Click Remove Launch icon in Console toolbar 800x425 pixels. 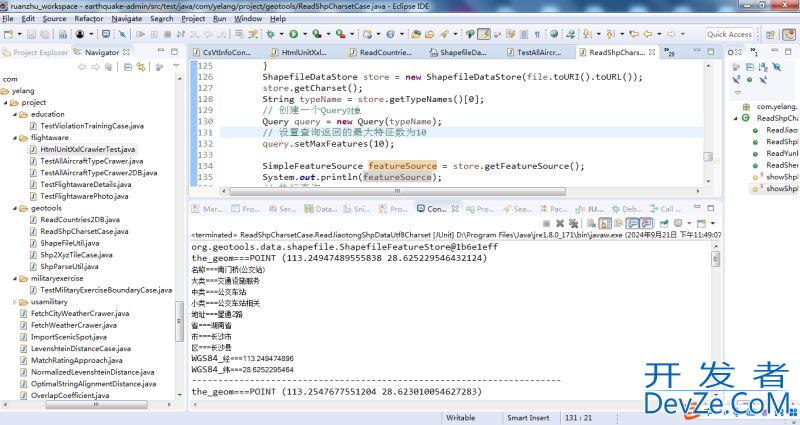pos(560,223)
